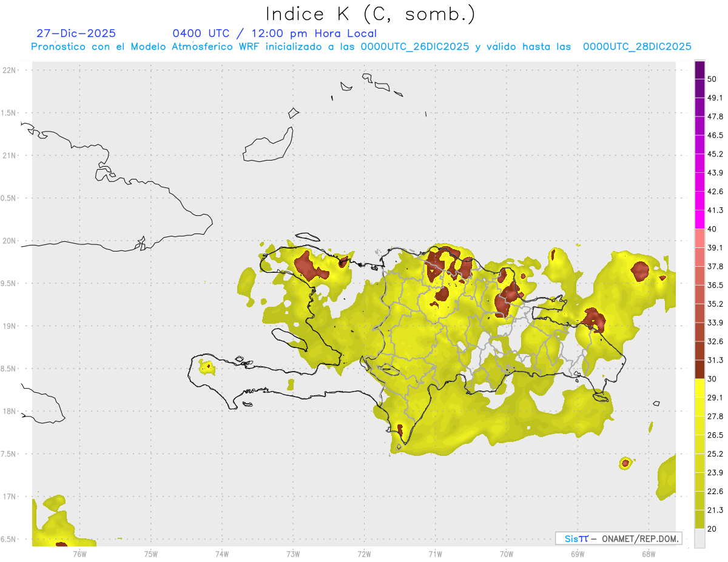Click the 'SisTT - ONAMET/REP.DOM.' logo box

coord(618,538)
